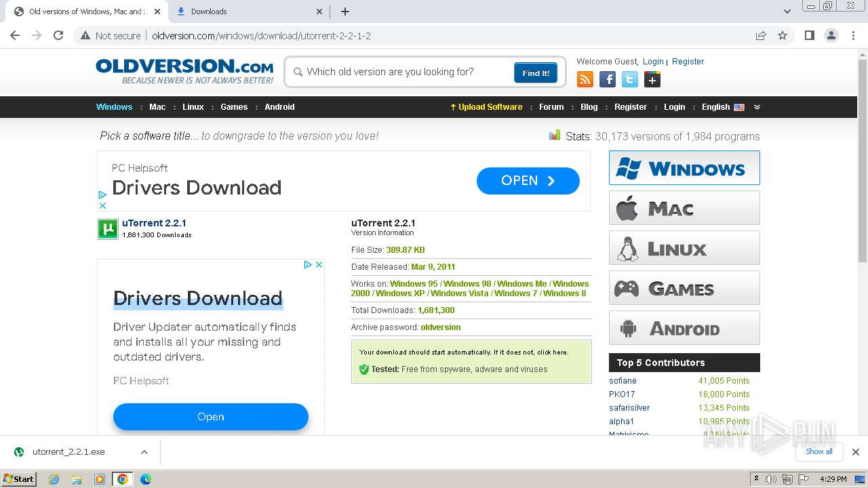This screenshot has height=488, width=868.
Task: Open Upload Software in navigation bar
Action: tap(486, 107)
